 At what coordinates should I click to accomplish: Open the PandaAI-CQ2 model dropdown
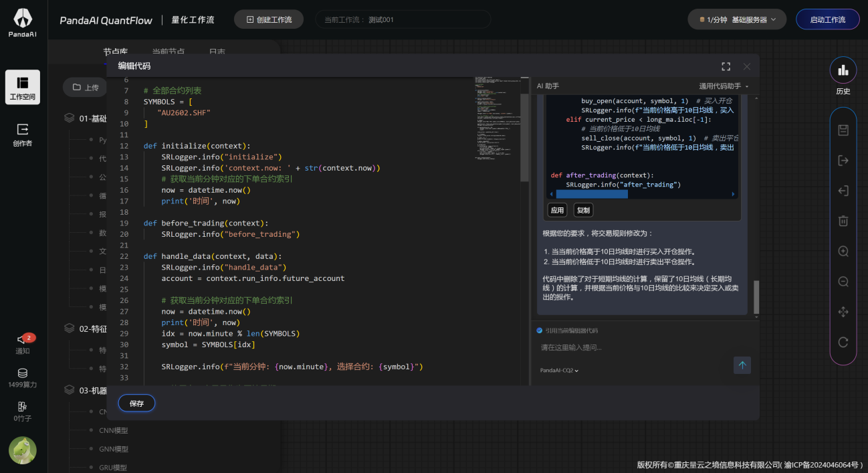(x=559, y=370)
